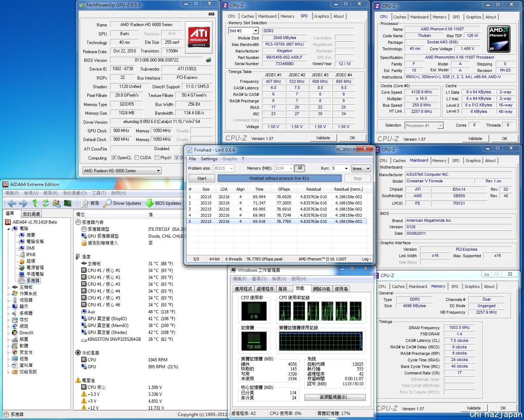Refresh the AIDA64 page with green arrows icon
The image size is (524, 420).
coord(45,203)
